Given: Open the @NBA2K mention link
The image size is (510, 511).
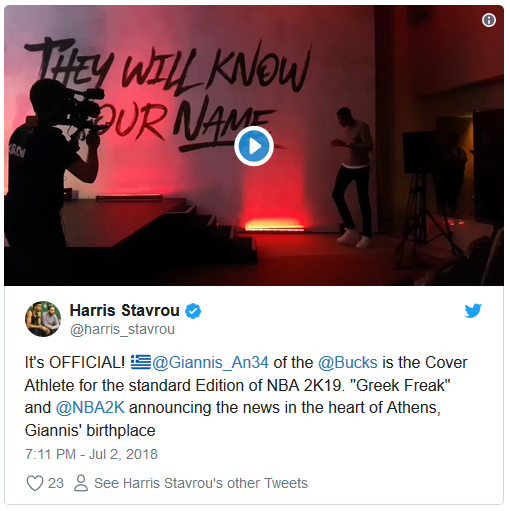Looking at the screenshot, I should [90, 407].
